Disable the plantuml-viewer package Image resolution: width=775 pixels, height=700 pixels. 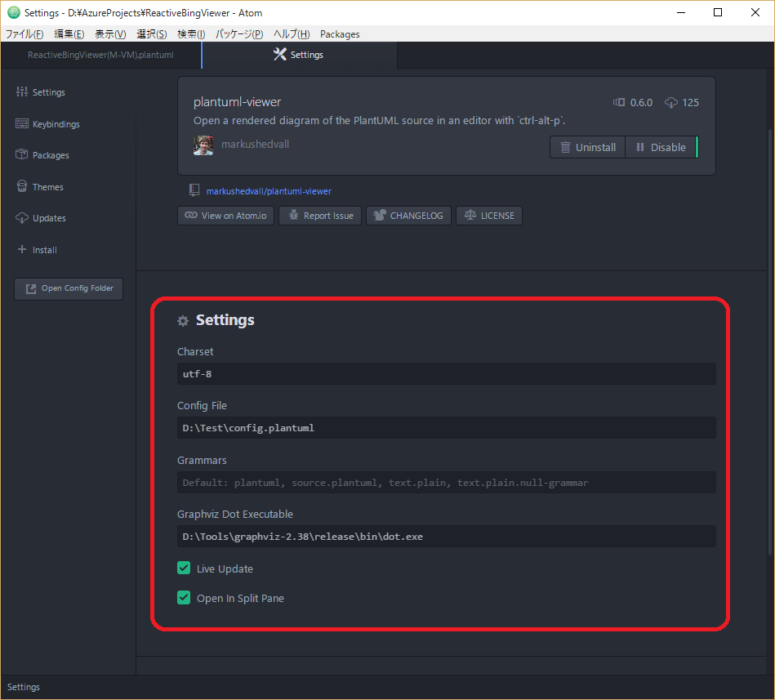coord(661,147)
